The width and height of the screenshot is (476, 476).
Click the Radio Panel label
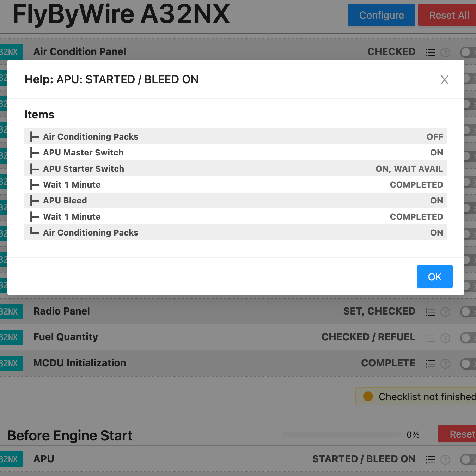click(x=62, y=311)
